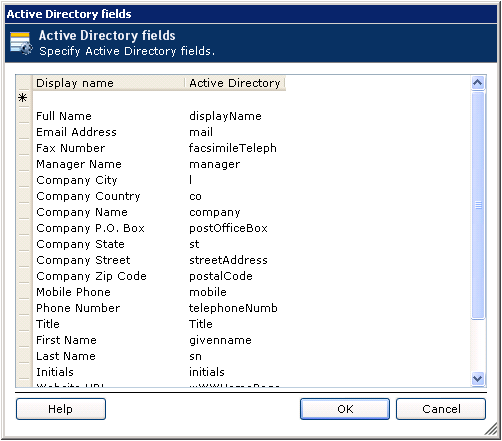502x441 pixels.
Task: Select the Company Country cell
Action: click(109, 196)
